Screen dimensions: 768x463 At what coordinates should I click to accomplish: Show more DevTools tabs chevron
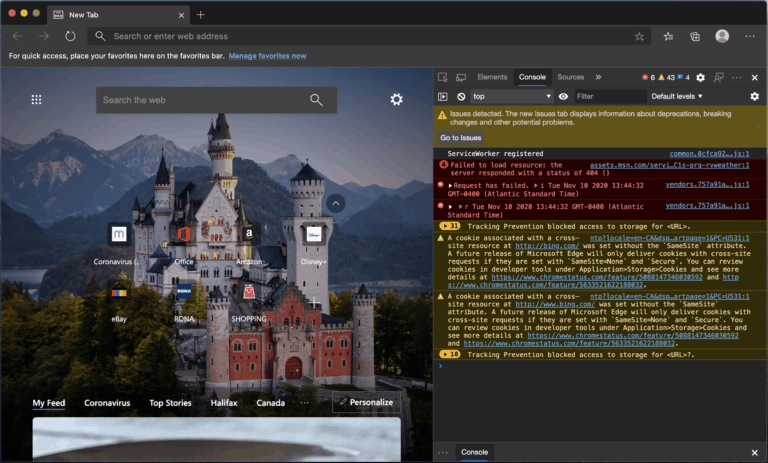coord(599,77)
